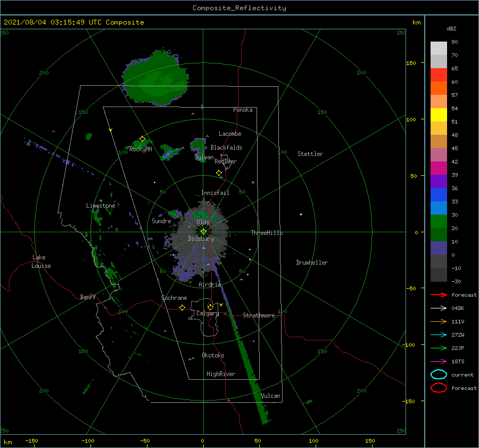
Task: Click the Calgary label
Action: (208, 313)
